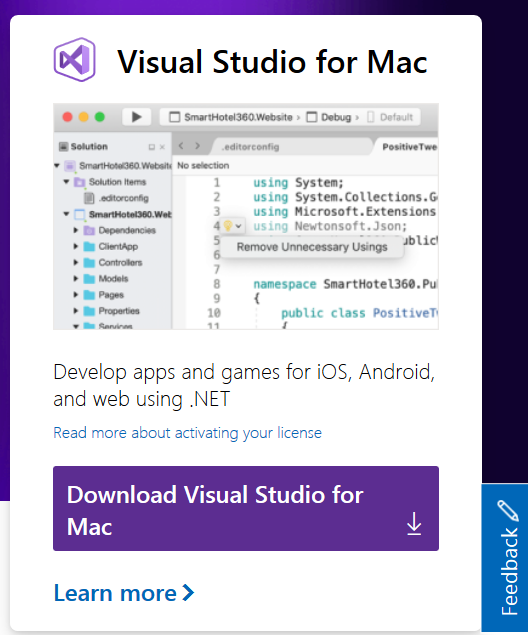Expand the Dependencies folder
The width and height of the screenshot is (528, 635).
[76, 230]
